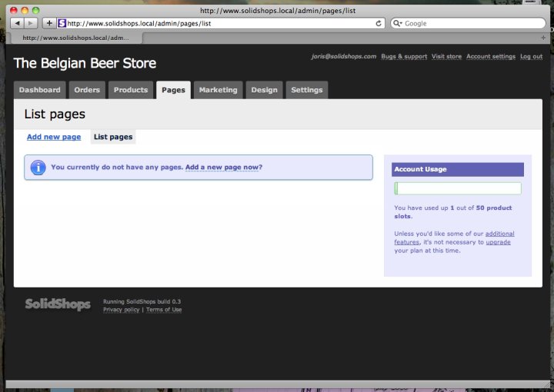Viewport: 554px width, 392px height.
Task: Zoom the window with the green button
Action: point(35,10)
